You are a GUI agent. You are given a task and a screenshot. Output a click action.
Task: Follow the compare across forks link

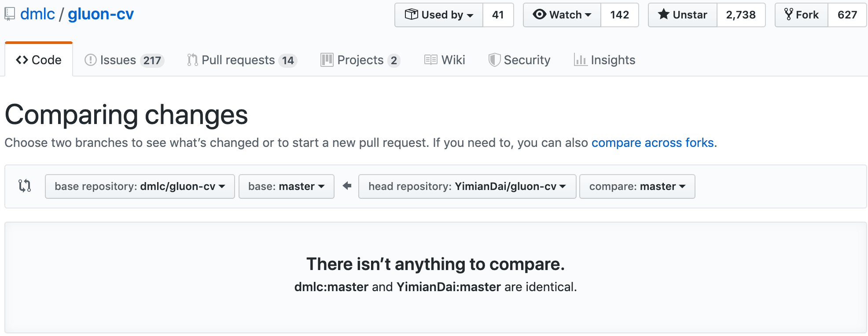point(652,142)
